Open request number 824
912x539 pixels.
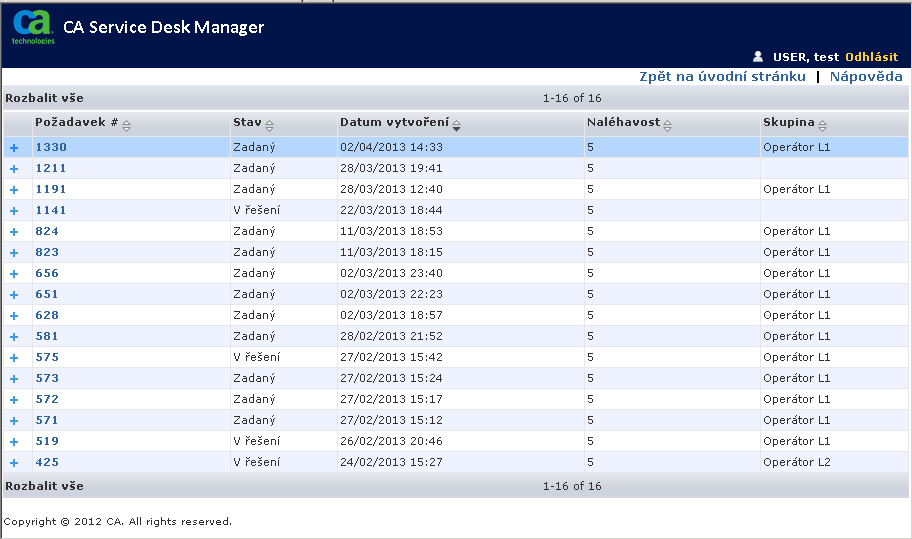point(47,231)
